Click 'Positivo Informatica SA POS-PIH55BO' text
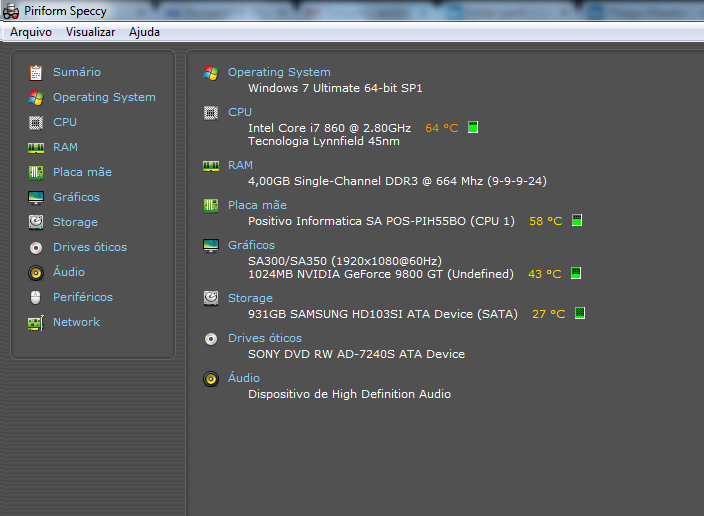The width and height of the screenshot is (704, 516). (381, 221)
